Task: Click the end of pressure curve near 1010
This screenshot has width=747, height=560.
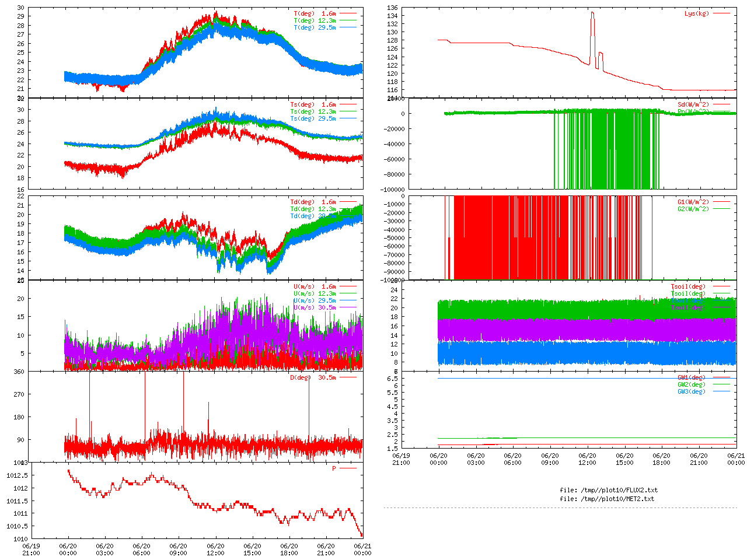Action: point(362,535)
